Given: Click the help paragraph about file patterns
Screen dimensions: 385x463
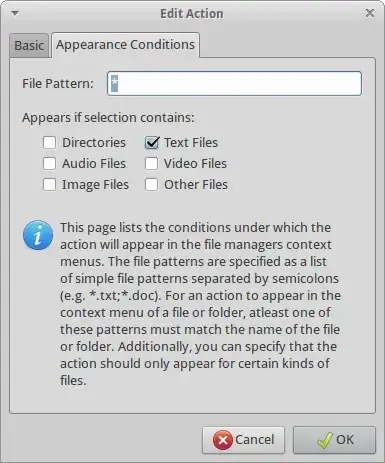Looking at the screenshot, I should pos(200,304).
